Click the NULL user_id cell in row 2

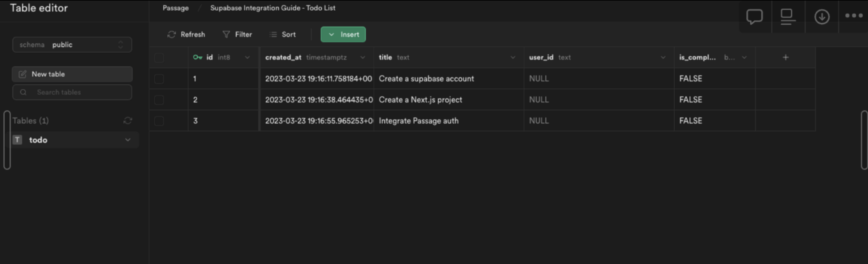coord(599,100)
